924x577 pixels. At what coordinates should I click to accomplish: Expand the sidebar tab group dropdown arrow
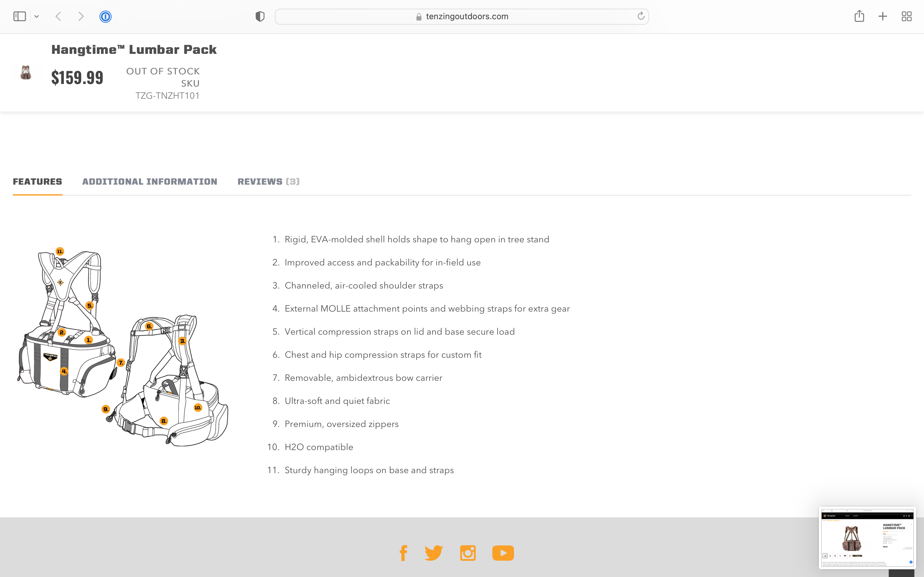tap(37, 16)
